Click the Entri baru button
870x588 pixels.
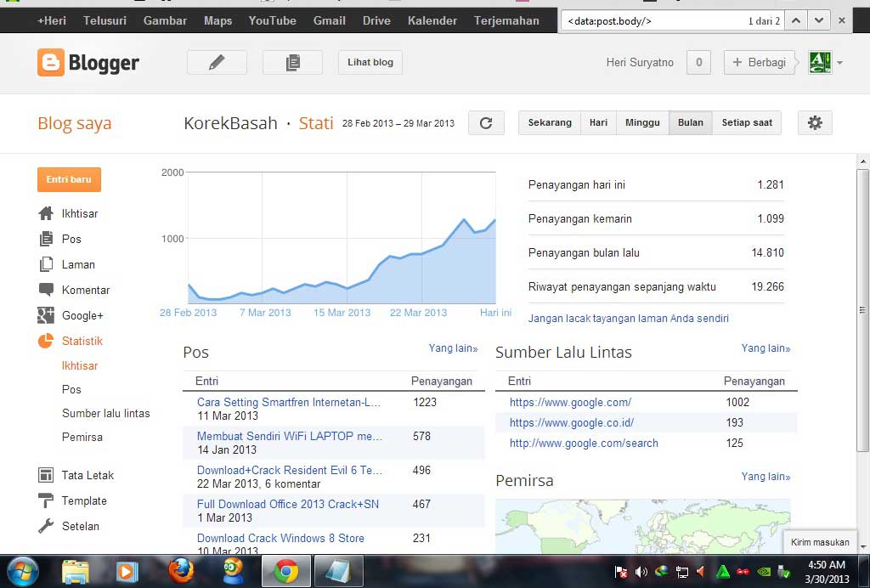69,179
